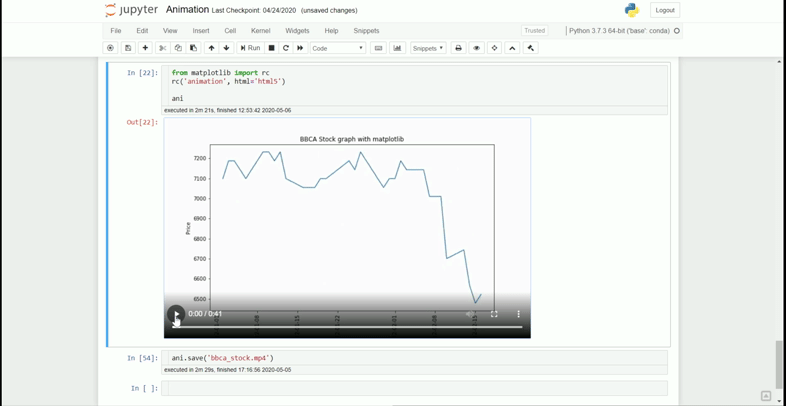
Task: Paste cells below icon
Action: click(193, 48)
